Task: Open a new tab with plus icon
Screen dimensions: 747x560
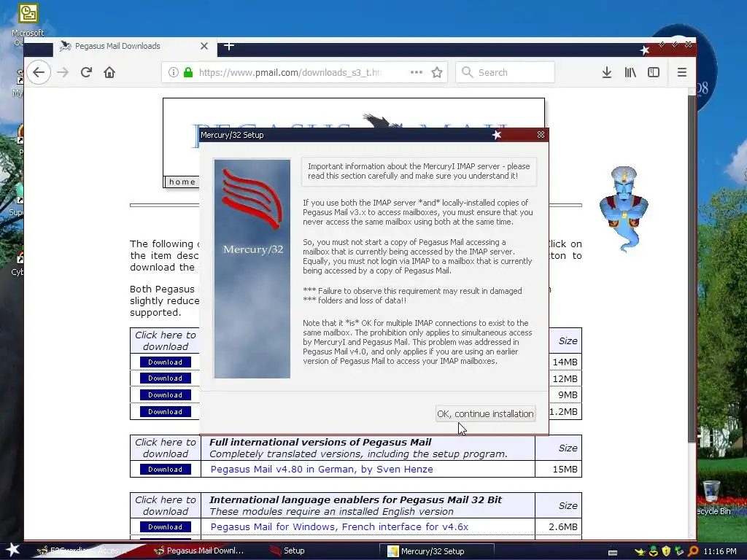Action: [228, 46]
